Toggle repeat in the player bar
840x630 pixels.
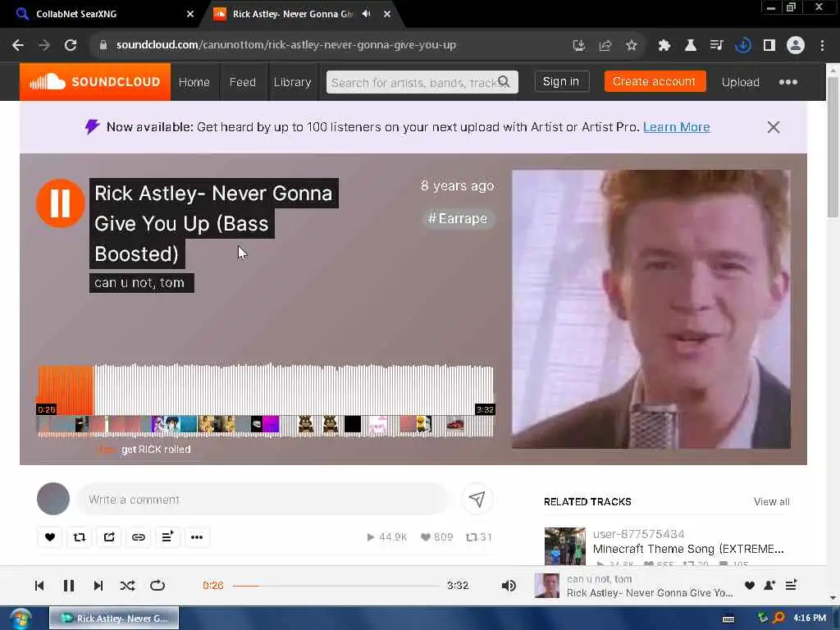(157, 586)
